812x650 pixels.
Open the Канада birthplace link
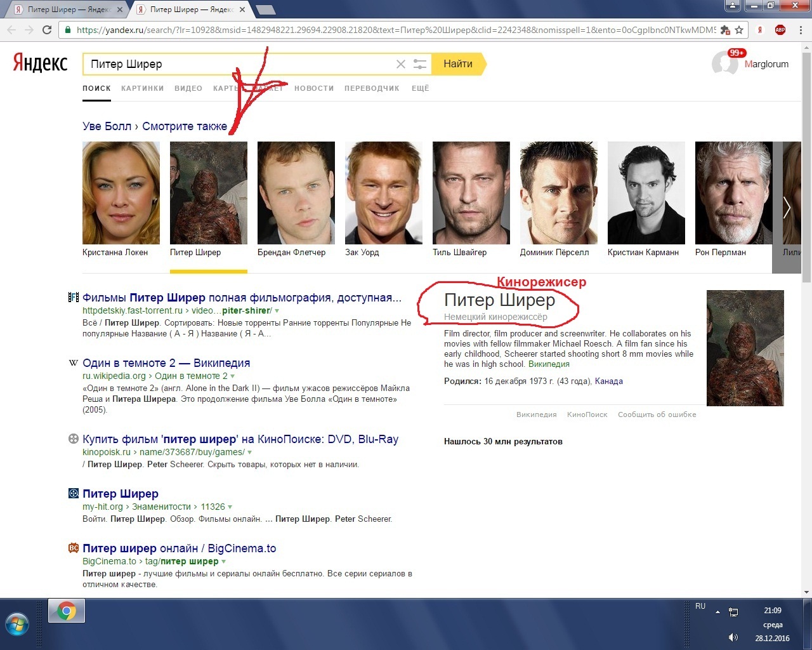[x=609, y=381]
